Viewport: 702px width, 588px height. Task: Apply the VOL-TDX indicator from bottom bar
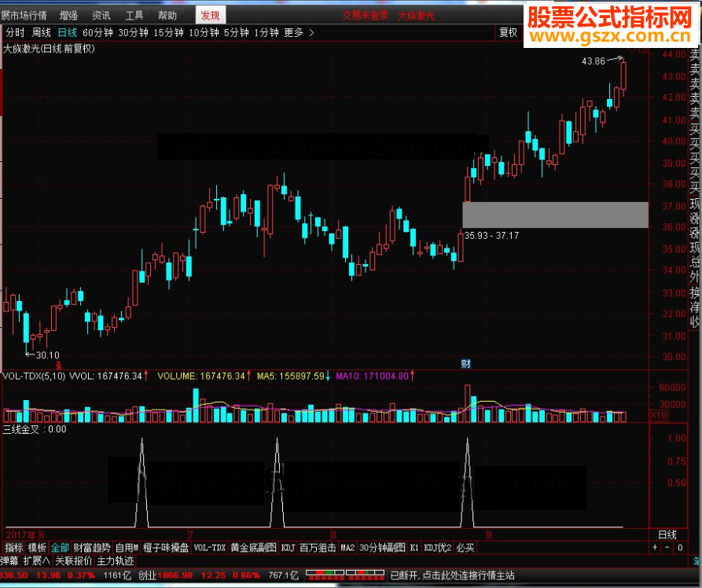coord(210,548)
